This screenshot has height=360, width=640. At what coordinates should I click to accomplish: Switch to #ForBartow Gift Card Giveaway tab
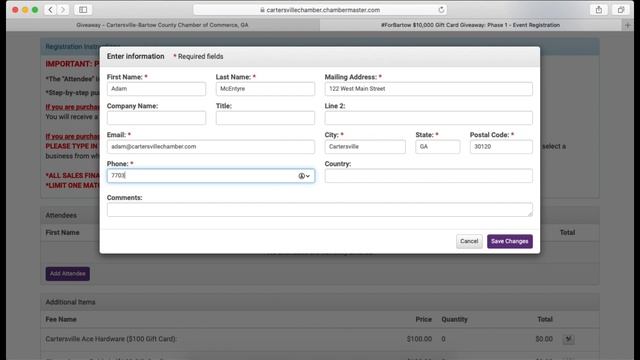coord(470,25)
